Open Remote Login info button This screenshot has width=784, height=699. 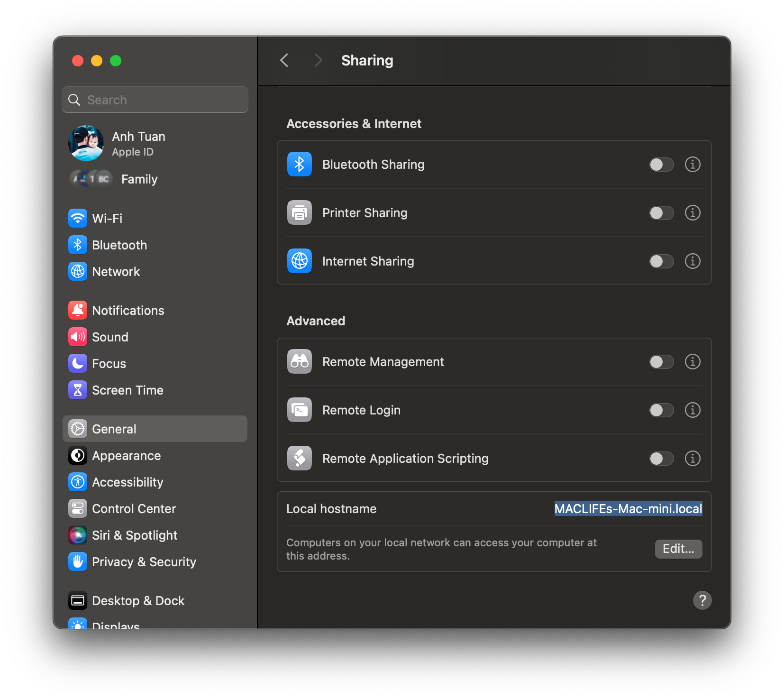(x=693, y=410)
